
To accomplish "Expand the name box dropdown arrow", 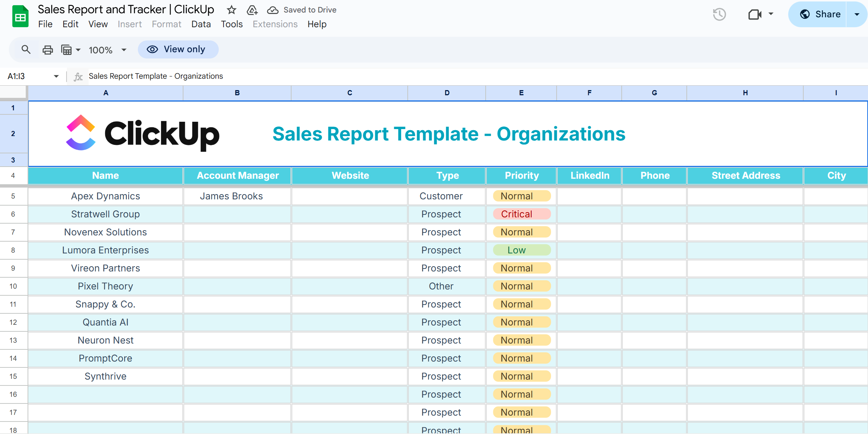I will tap(56, 76).
